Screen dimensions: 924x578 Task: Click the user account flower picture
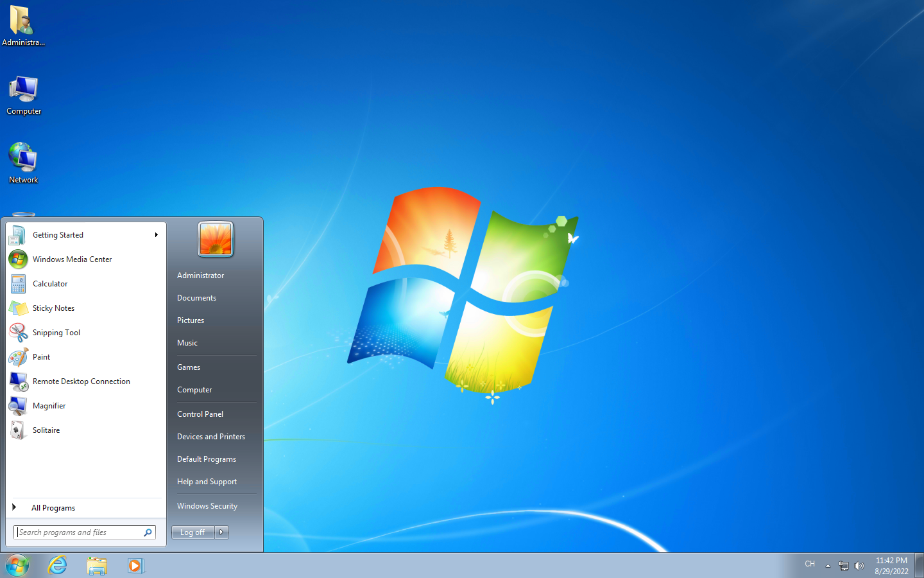pos(216,239)
